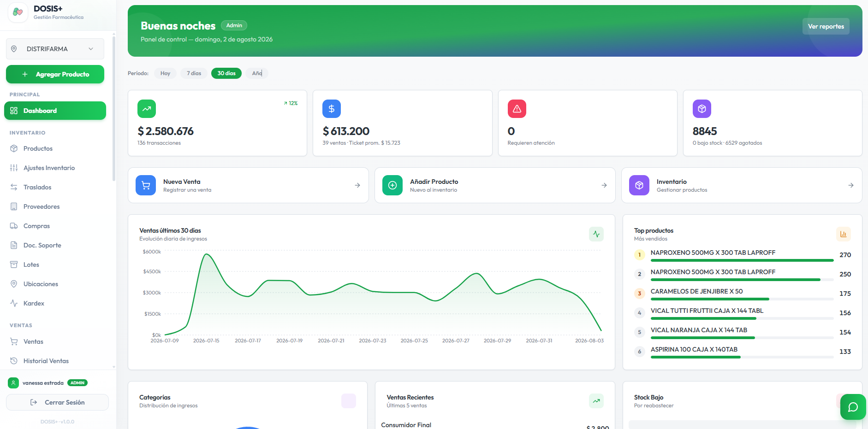Go to the Ubicaciones page

pyautogui.click(x=55, y=284)
